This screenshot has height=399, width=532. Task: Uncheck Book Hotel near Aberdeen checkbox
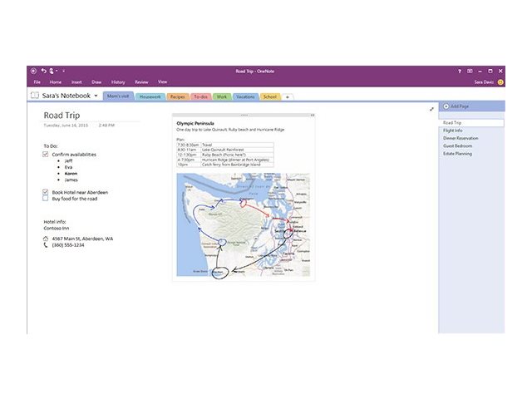[46, 192]
